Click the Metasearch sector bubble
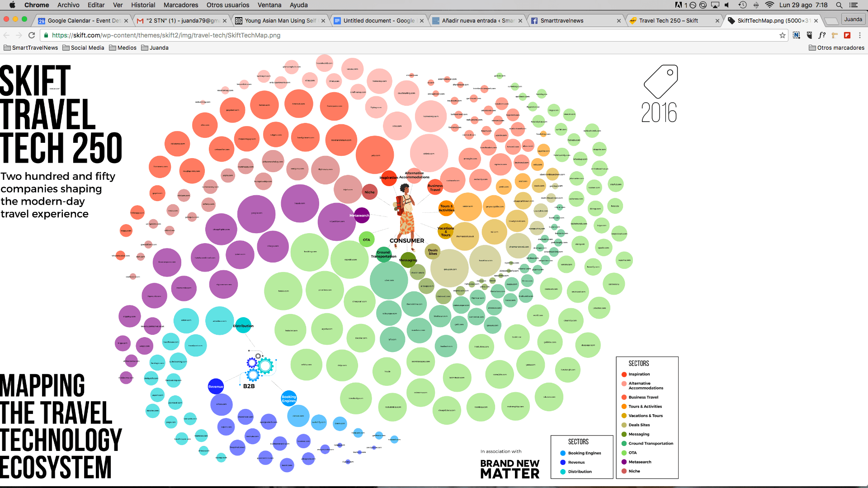The width and height of the screenshot is (868, 488). (361, 216)
